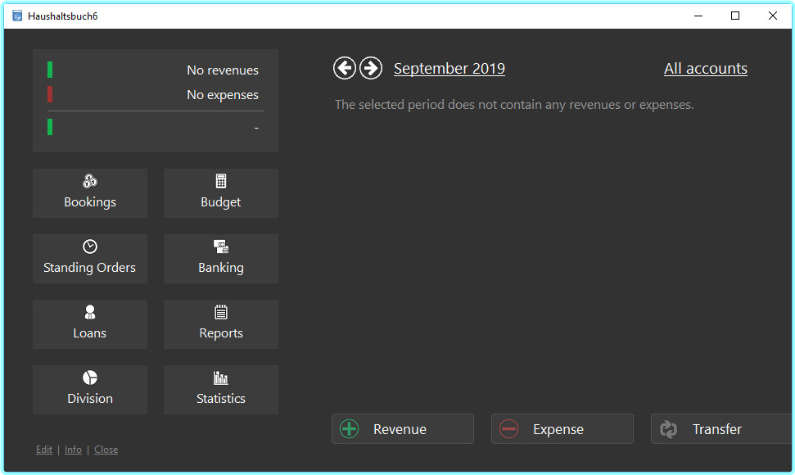
Task: Open the Banking section
Action: (221, 258)
